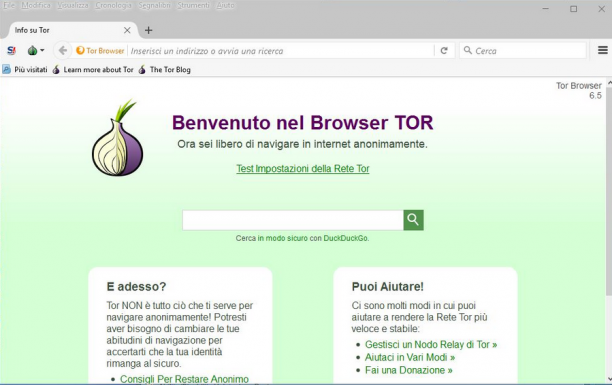Click the green search button
The width and height of the screenshot is (612, 385).
pos(413,220)
